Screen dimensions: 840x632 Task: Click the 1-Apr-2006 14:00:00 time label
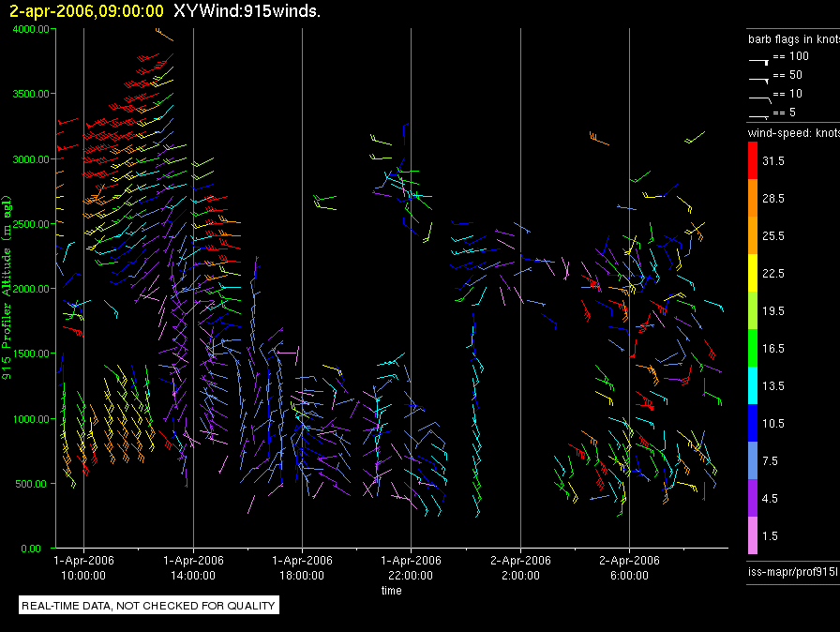click(x=193, y=567)
